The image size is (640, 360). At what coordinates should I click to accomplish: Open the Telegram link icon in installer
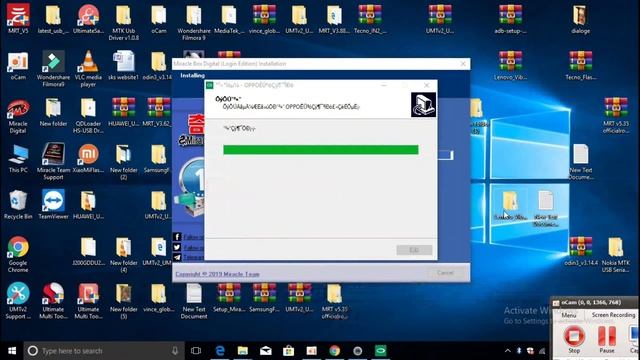[x=177, y=257]
